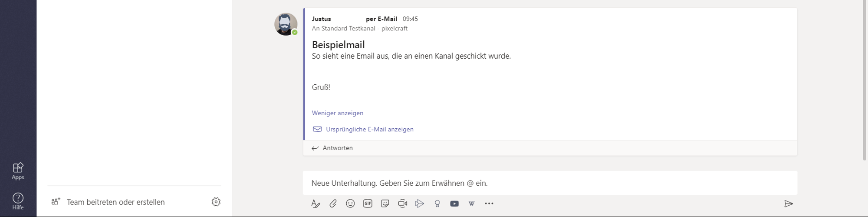The image size is (868, 217).
Task: Open the emoji picker
Action: click(x=350, y=204)
